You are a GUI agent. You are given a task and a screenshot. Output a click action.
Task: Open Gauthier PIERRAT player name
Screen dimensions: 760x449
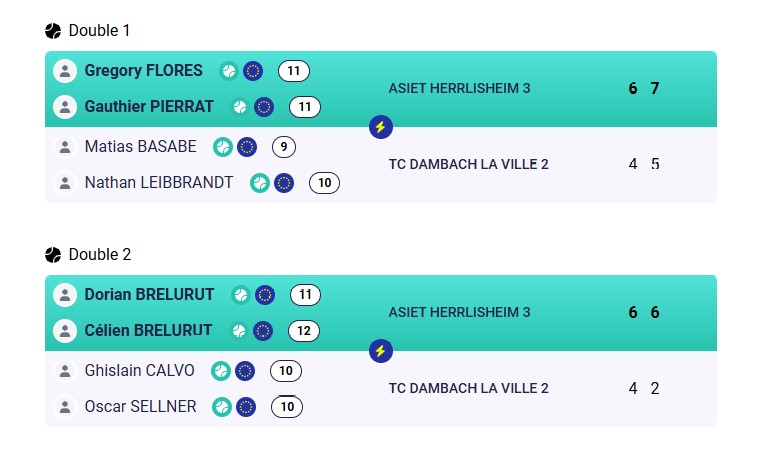(x=149, y=107)
